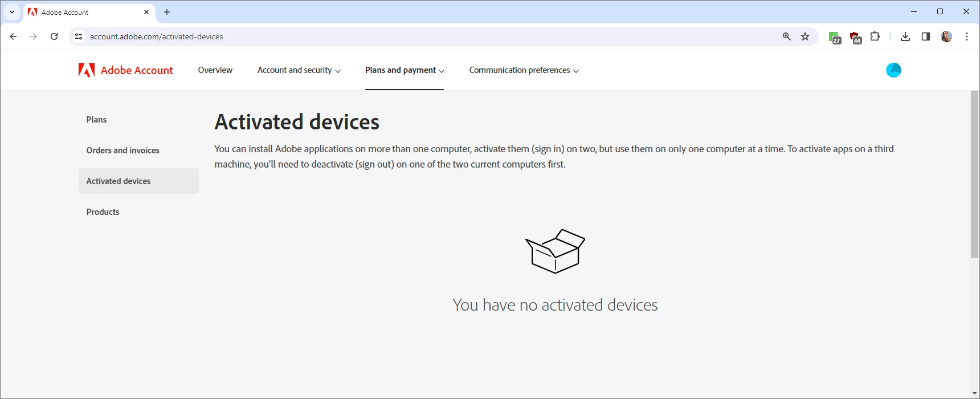Select the Adobe Account browser tab
This screenshot has height=399, width=980.
point(89,12)
